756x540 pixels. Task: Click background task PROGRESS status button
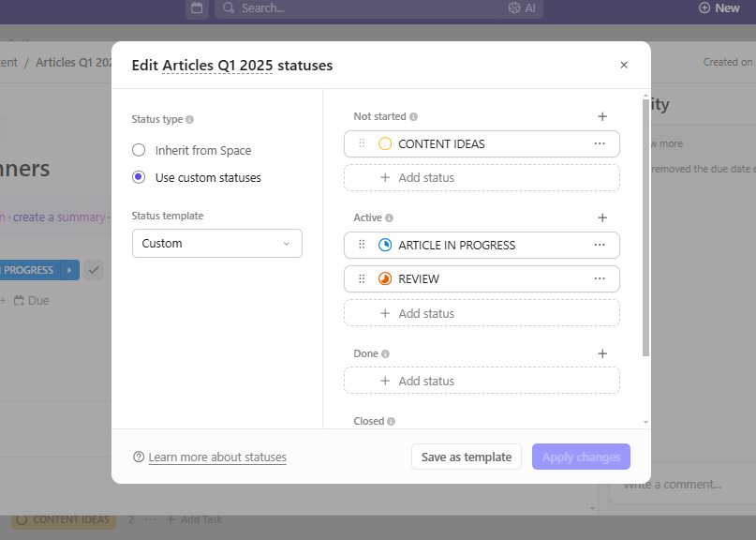(29, 270)
